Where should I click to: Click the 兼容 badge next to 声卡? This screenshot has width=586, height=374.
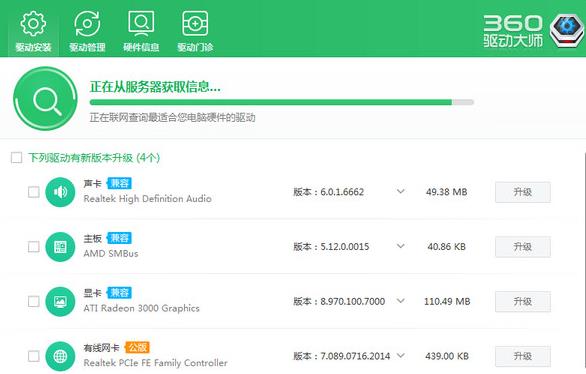click(119, 183)
